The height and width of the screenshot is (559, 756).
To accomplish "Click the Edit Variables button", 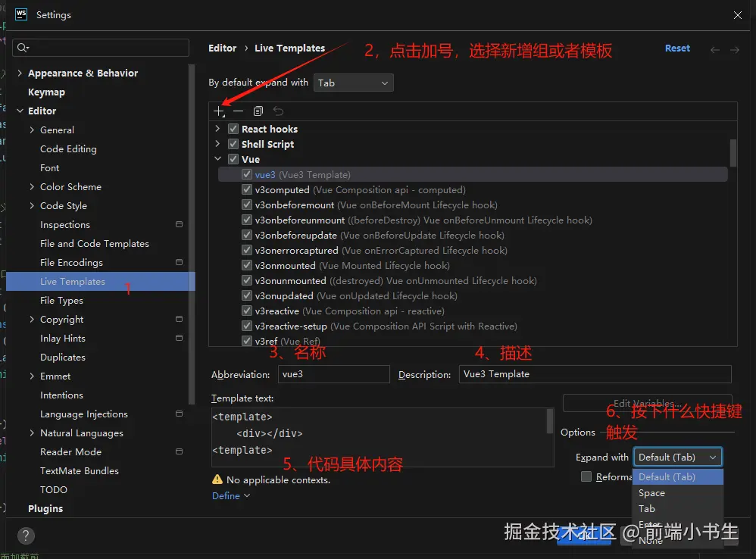I will (647, 403).
